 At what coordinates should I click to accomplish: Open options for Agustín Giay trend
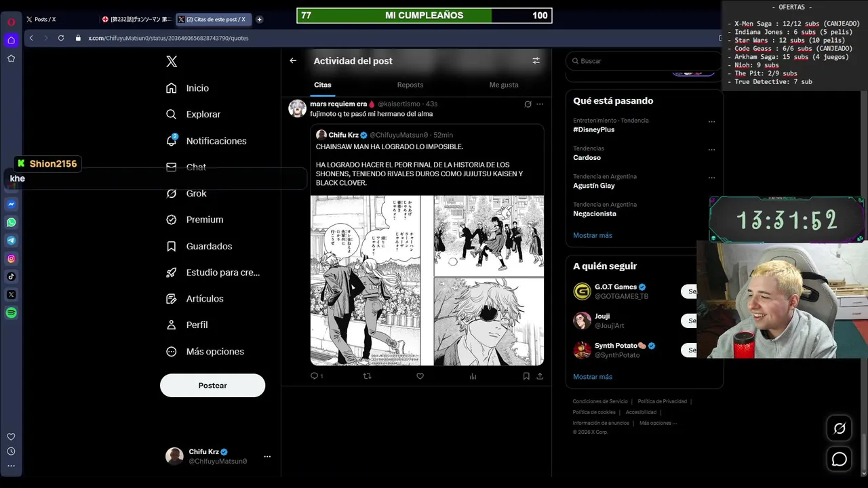(x=711, y=178)
